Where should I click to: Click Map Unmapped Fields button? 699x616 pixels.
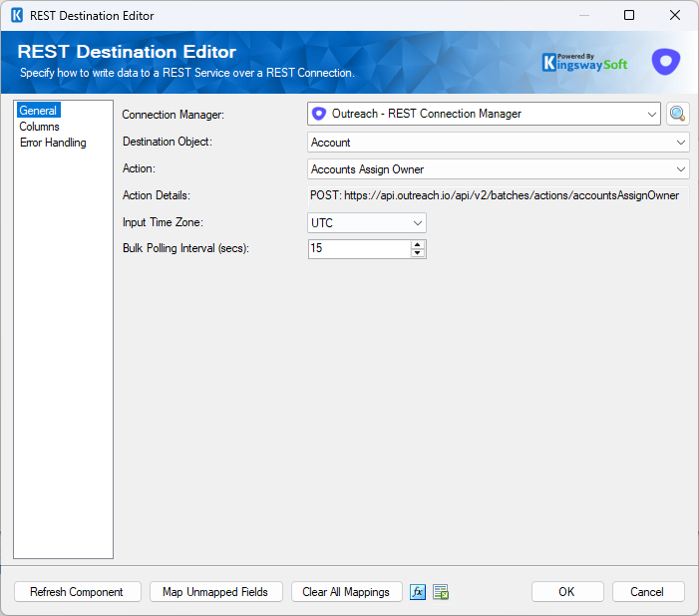coord(216,592)
